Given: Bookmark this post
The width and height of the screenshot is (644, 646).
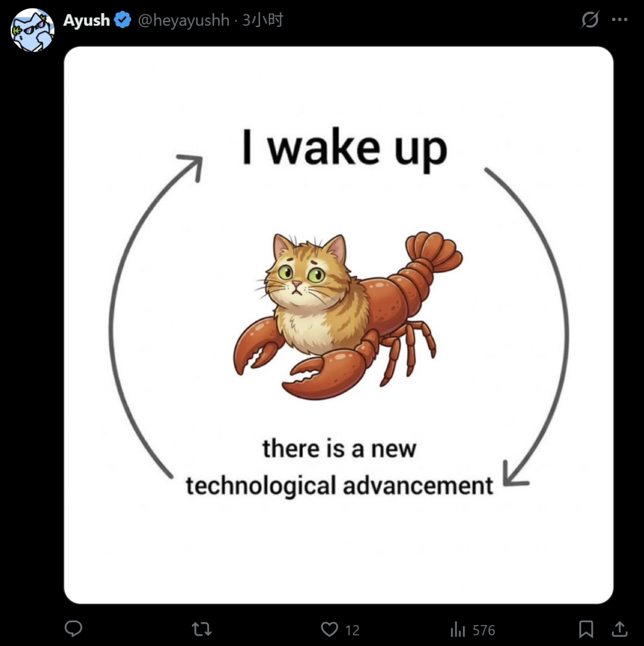Looking at the screenshot, I should pyautogui.click(x=586, y=629).
